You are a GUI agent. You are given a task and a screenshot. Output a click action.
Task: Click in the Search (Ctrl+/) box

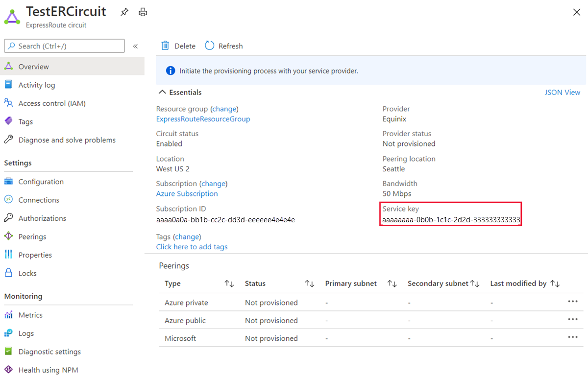pyautogui.click(x=65, y=46)
